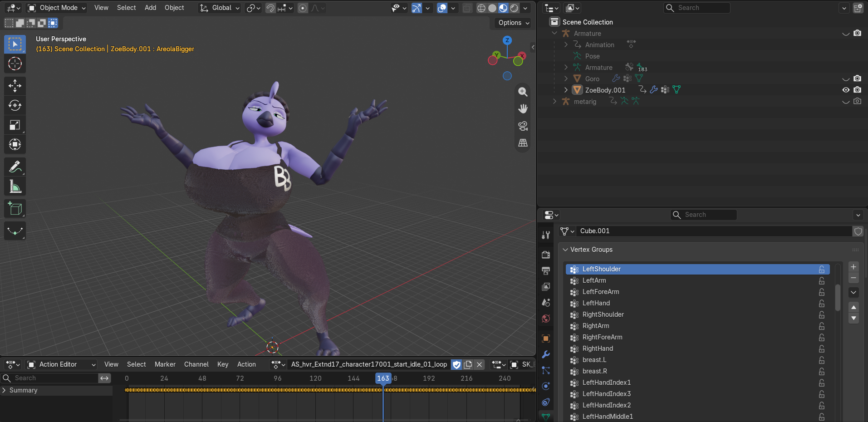This screenshot has height=422, width=868.
Task: Choose the Measure ruler tool
Action: [x=15, y=186]
